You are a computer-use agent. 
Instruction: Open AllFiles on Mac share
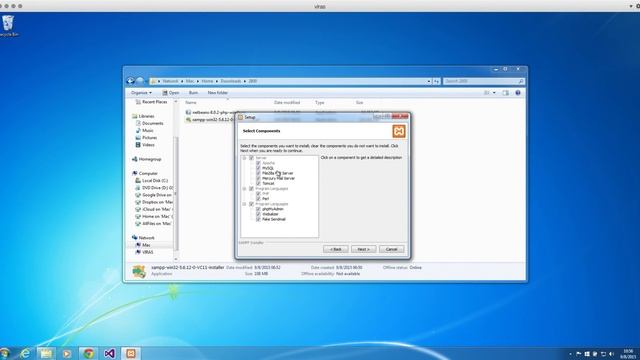[x=154, y=224]
